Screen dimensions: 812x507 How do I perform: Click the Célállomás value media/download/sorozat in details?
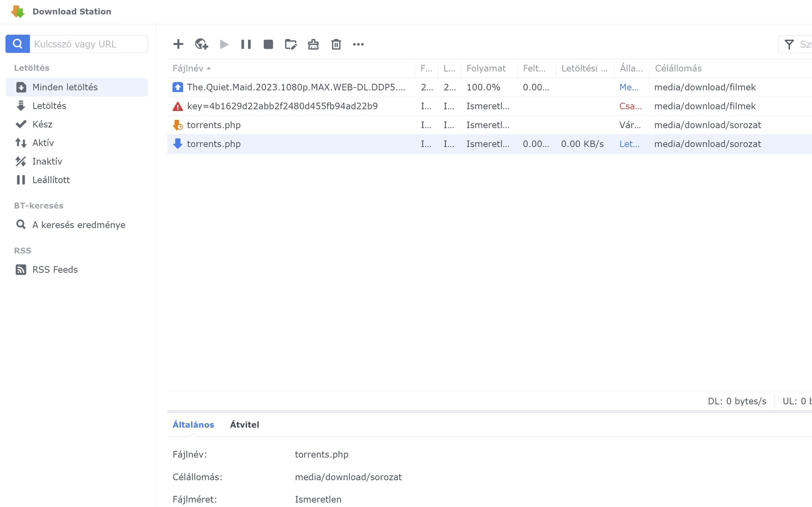click(x=348, y=477)
